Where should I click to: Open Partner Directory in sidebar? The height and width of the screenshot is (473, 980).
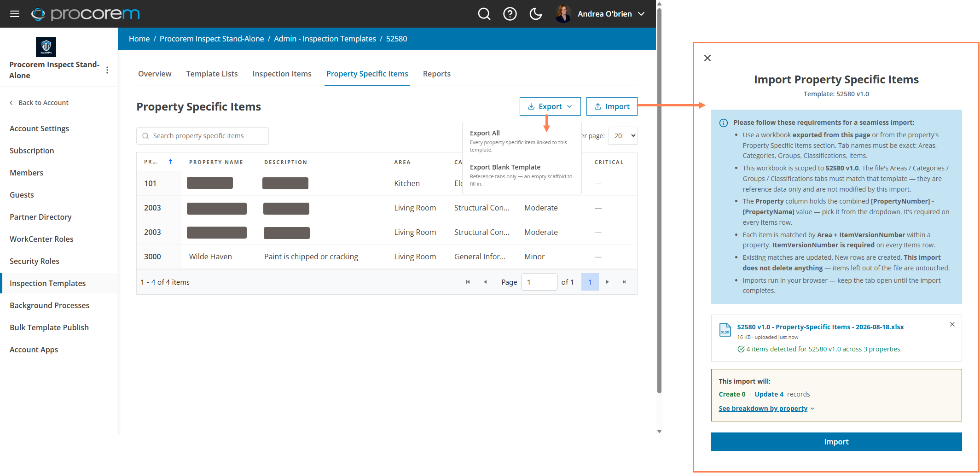tap(41, 217)
